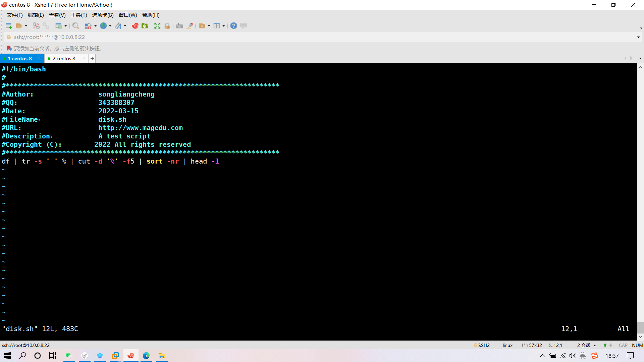The width and height of the screenshot is (644, 362).
Task: Expand the font settings dropdown arrow
Action: click(125, 26)
